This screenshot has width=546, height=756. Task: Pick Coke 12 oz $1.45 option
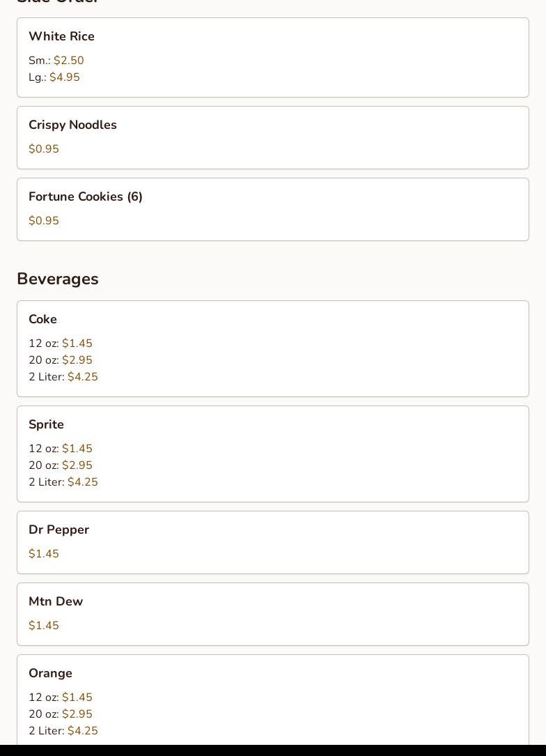point(60,344)
